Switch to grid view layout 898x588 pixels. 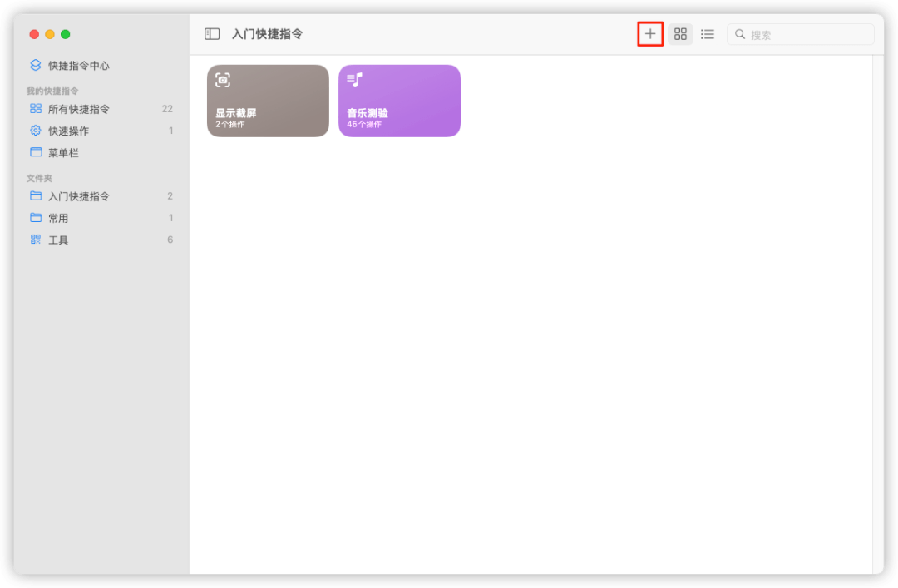[680, 33]
